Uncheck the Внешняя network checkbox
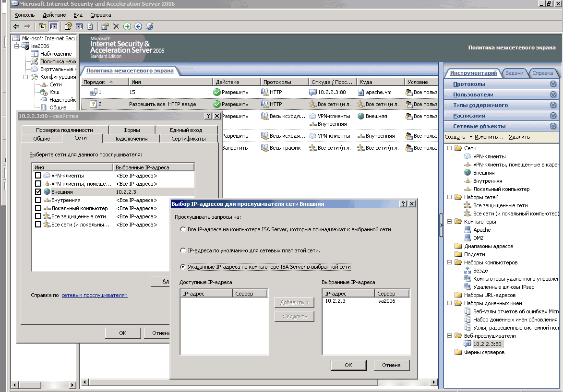Image resolution: width=563 pixels, height=392 pixels. coord(38,192)
